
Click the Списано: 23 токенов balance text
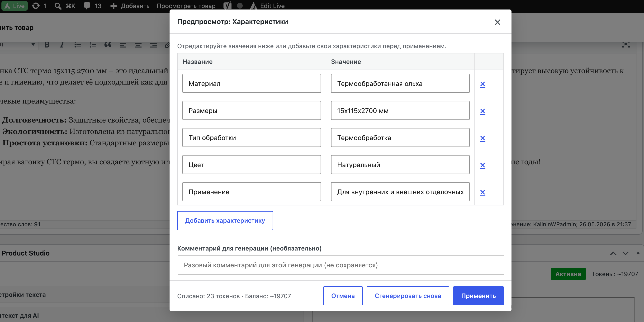tap(234, 296)
